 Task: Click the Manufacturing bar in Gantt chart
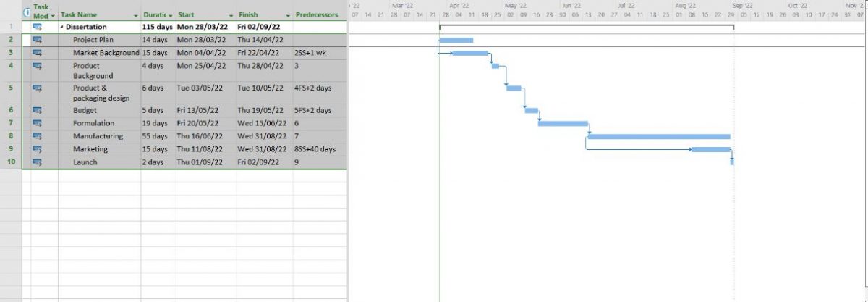(x=658, y=136)
